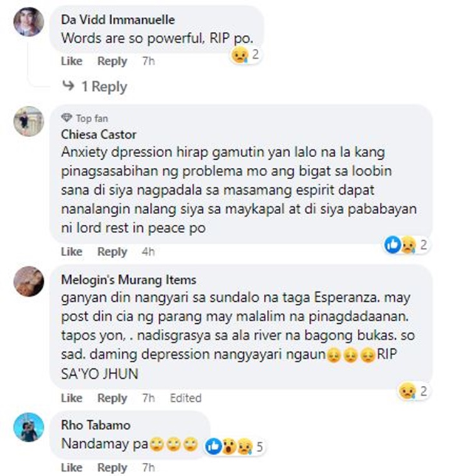The height and width of the screenshot is (476, 470).
Task: Open Chiesa Castor's profile name link
Action: 99,135
